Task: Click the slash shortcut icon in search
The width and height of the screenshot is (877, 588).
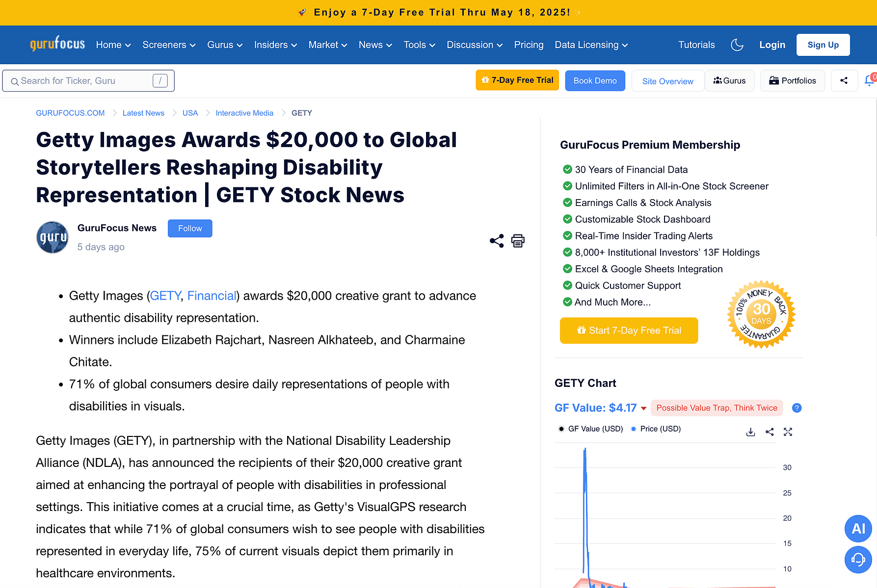Action: [x=160, y=80]
